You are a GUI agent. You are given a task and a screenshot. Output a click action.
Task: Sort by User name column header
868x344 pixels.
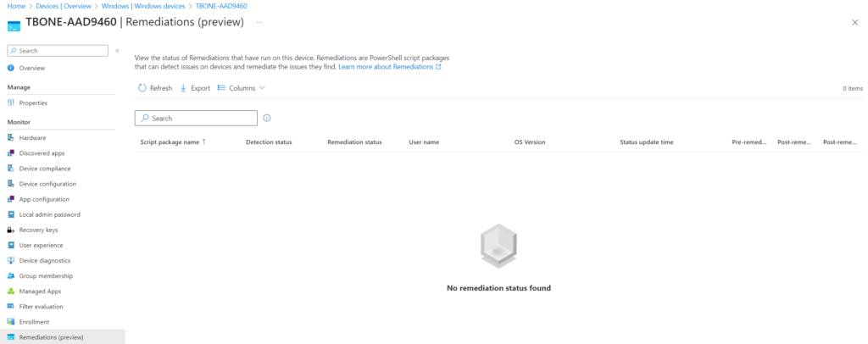424,142
